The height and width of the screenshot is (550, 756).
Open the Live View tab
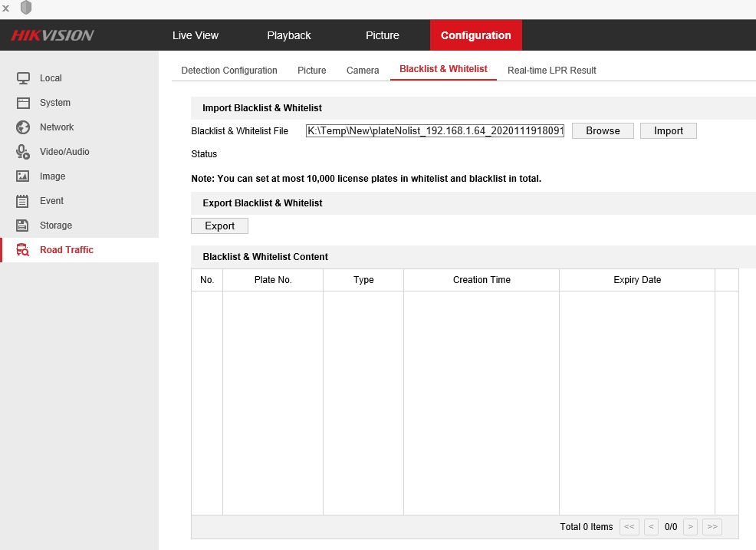click(196, 35)
